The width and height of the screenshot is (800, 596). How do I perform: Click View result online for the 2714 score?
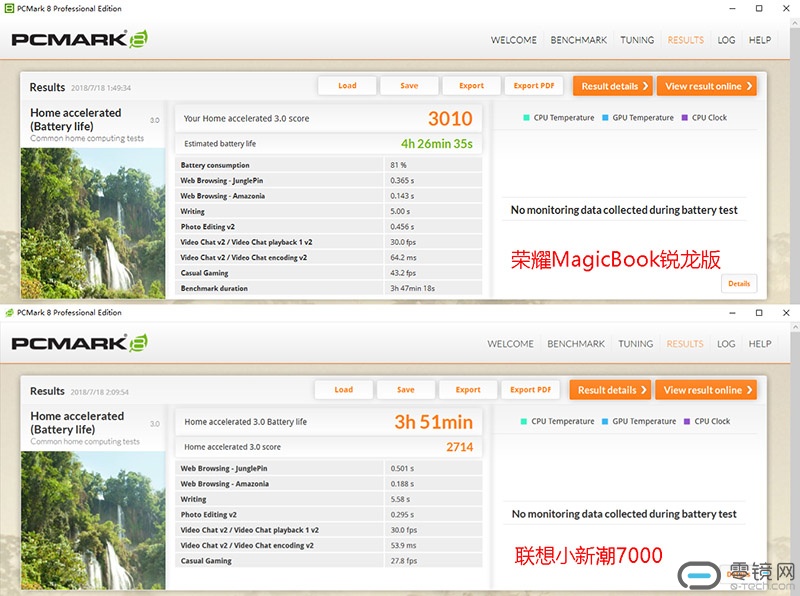pyautogui.click(x=706, y=390)
